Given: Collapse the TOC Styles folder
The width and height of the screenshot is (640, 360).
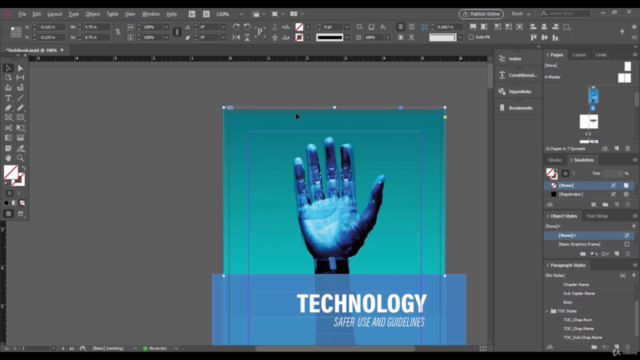Looking at the screenshot, I should 547,311.
